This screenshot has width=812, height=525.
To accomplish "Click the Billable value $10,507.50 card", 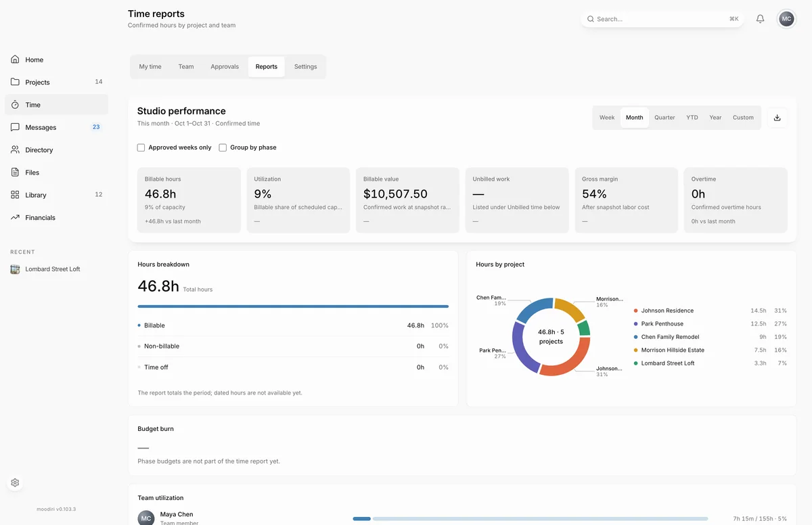I will (x=407, y=200).
